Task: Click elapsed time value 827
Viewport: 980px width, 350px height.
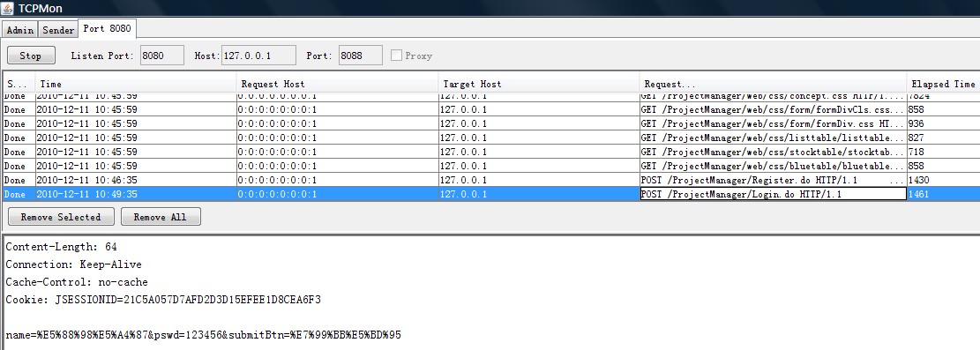Action: pyautogui.click(x=916, y=138)
